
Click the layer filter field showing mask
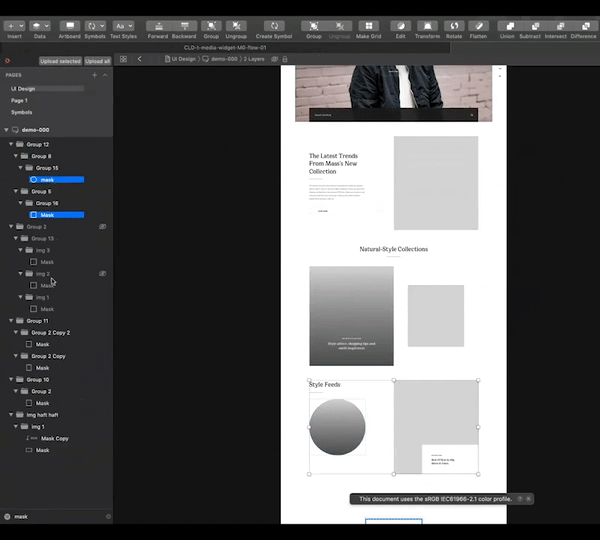pyautogui.click(x=55, y=517)
